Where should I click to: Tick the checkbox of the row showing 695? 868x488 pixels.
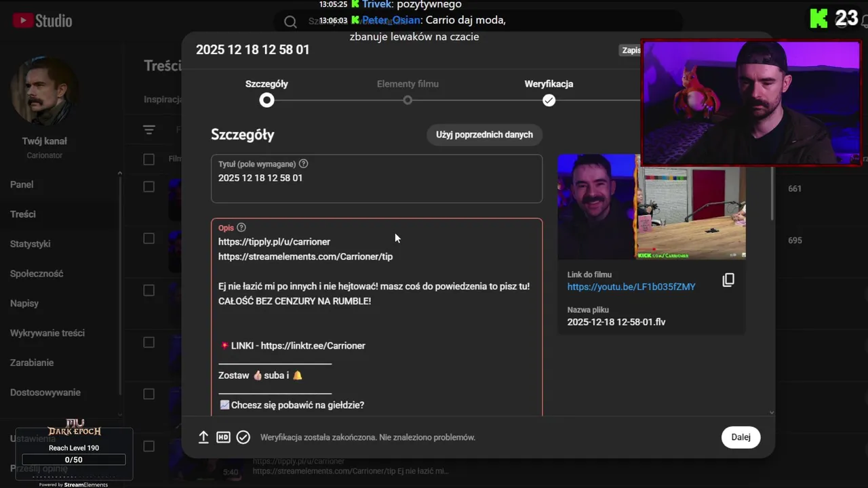pyautogui.click(x=149, y=239)
